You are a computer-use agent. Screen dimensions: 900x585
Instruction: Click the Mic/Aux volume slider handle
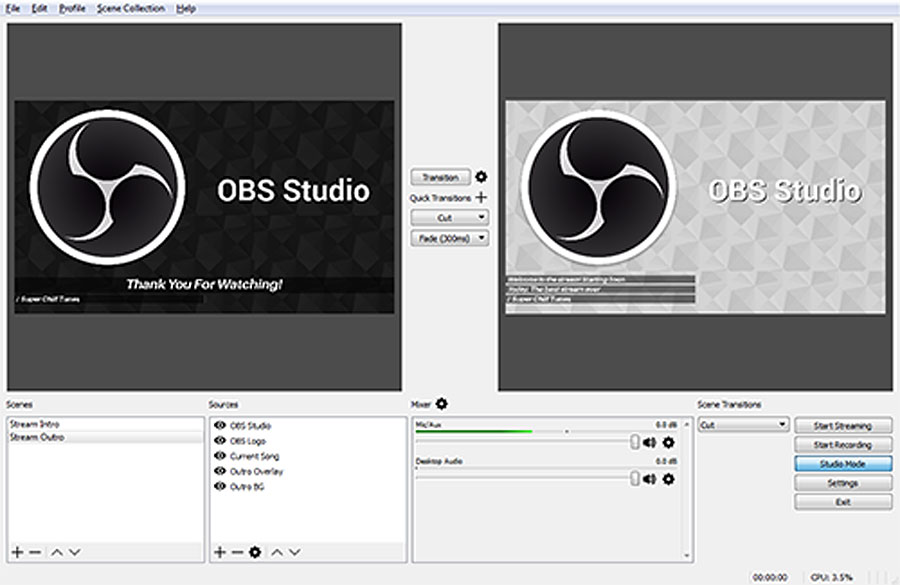634,441
